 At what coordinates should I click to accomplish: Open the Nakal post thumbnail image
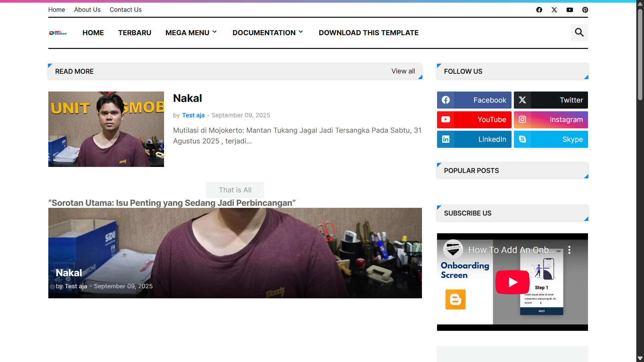pos(106,129)
